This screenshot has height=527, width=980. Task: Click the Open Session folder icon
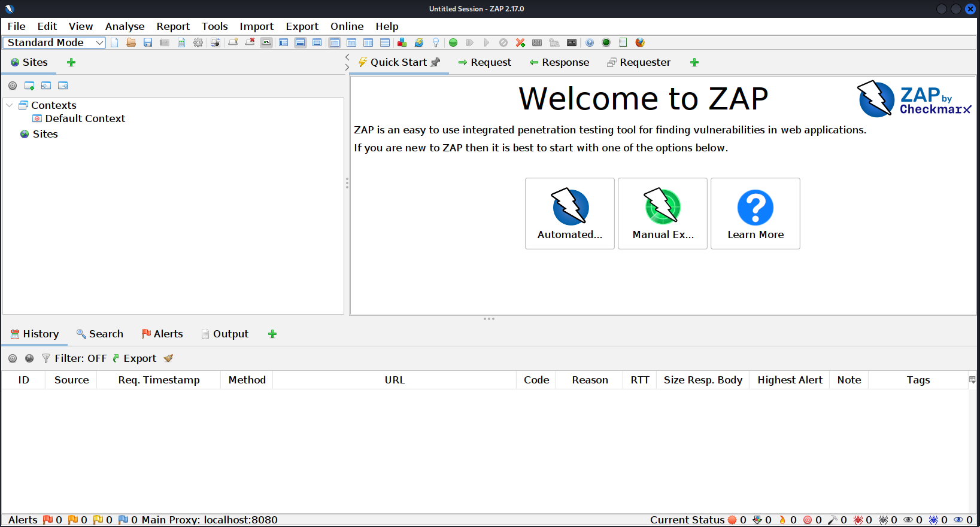[x=131, y=42]
